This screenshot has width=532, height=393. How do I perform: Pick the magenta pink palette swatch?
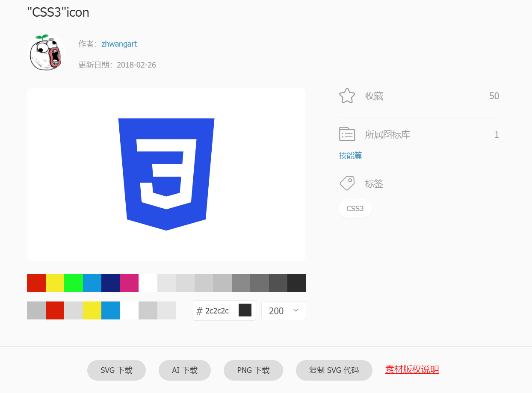click(x=129, y=283)
